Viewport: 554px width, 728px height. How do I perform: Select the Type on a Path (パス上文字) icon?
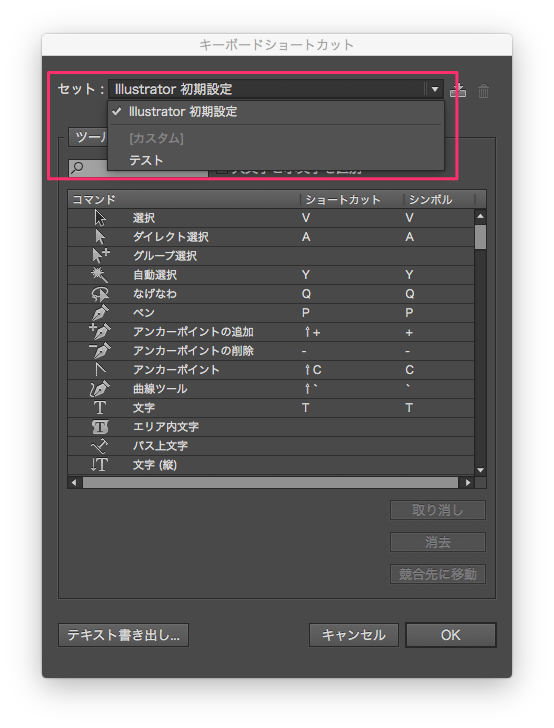(x=99, y=446)
